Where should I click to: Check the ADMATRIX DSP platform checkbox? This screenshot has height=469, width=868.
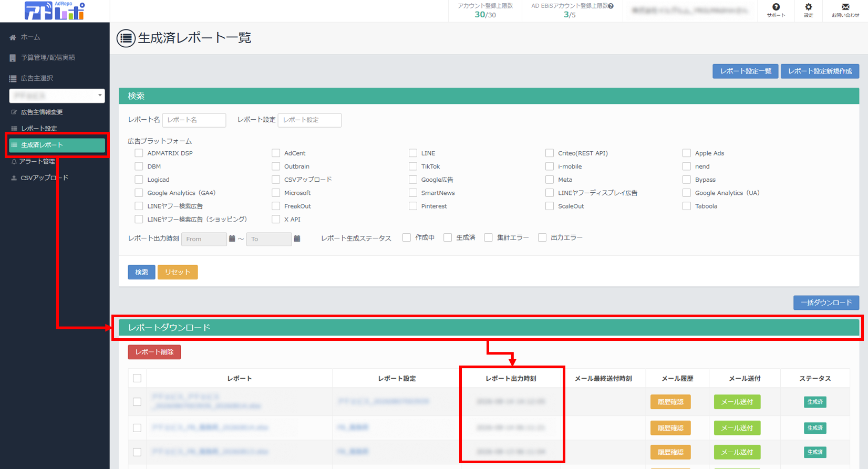[x=139, y=153]
